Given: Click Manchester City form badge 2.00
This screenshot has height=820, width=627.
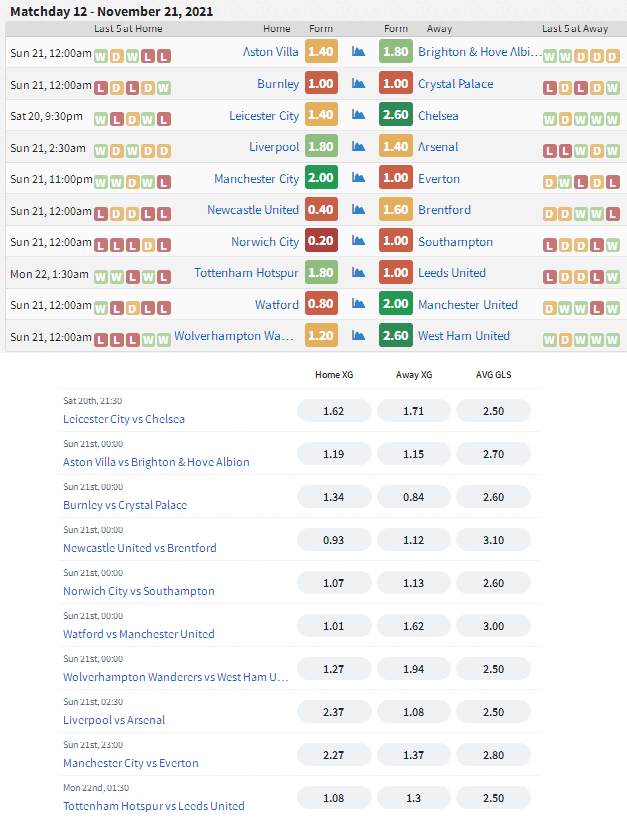Looking at the screenshot, I should pos(321,178).
